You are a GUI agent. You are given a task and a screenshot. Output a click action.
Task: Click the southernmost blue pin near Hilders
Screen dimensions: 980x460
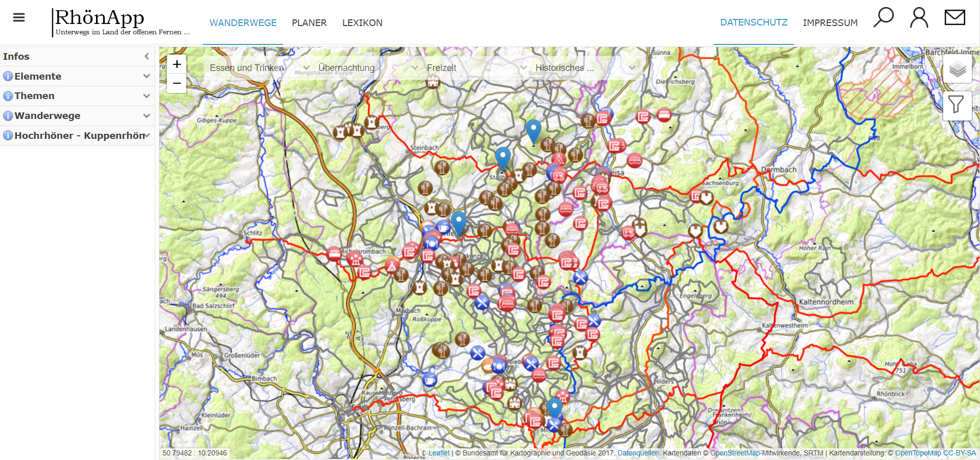554,408
